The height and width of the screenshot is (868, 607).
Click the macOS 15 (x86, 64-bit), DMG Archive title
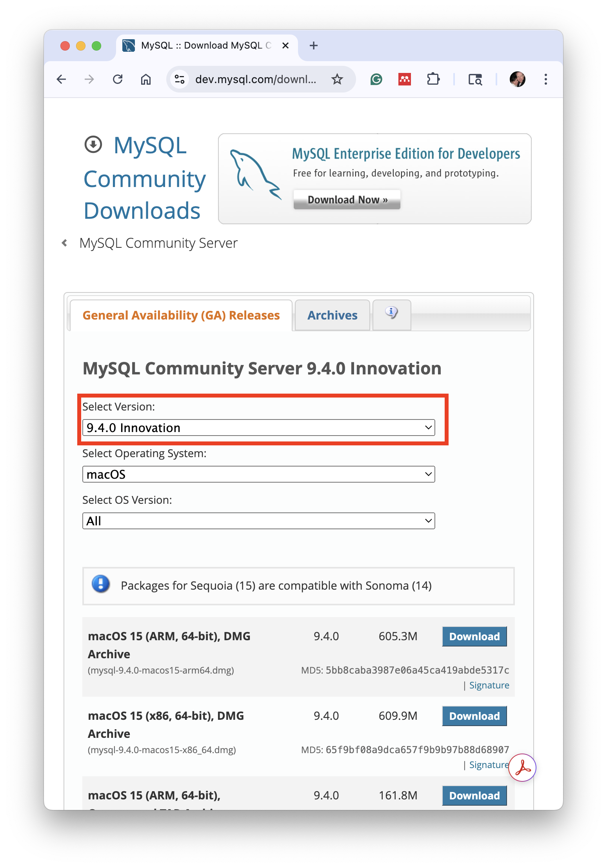pos(166,725)
